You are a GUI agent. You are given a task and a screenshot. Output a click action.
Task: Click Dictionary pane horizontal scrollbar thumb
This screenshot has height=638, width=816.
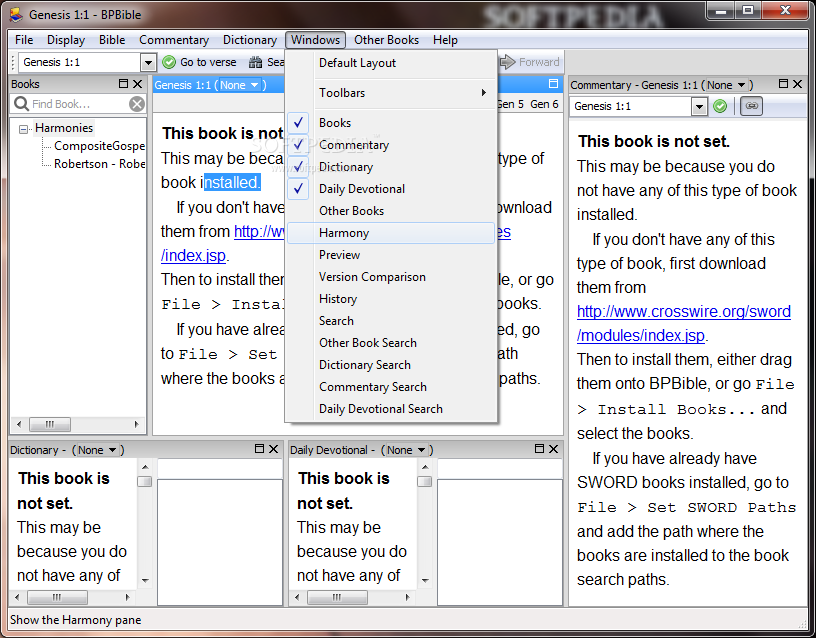click(57, 597)
